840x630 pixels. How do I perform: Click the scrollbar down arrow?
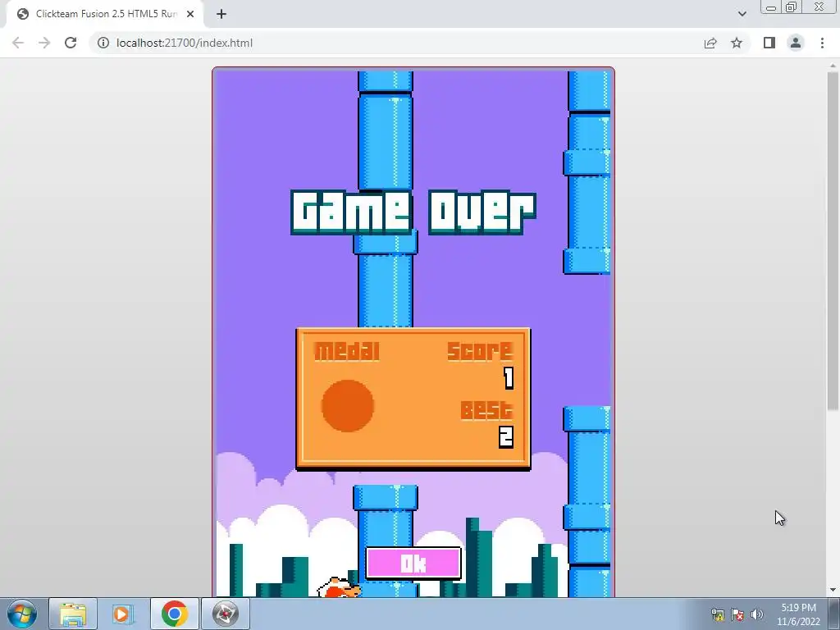pyautogui.click(x=832, y=590)
